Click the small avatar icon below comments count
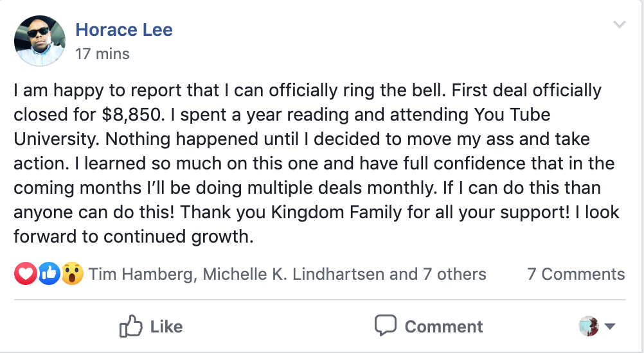The image size is (644, 353). pos(589,326)
